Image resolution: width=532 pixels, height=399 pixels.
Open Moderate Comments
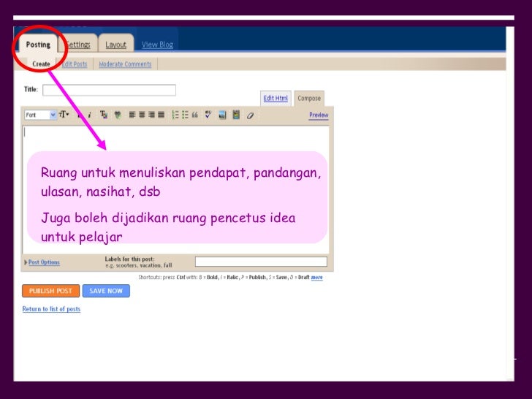[125, 64]
